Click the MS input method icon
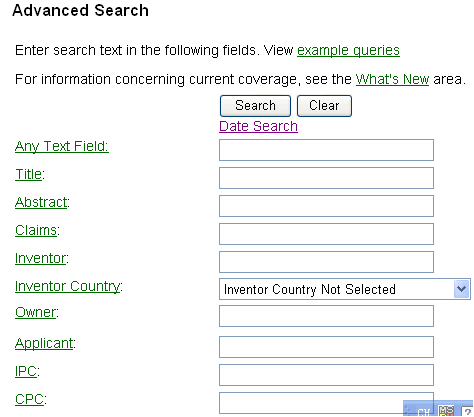474x417 pixels. click(446, 411)
